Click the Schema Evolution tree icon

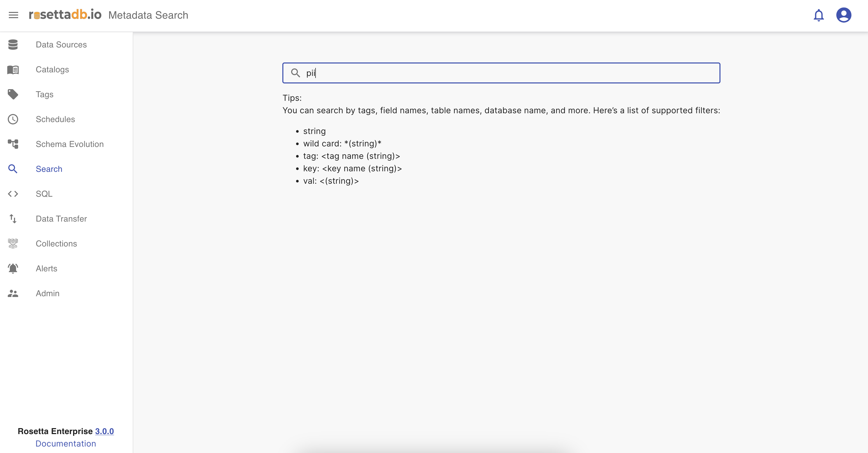pos(13,144)
